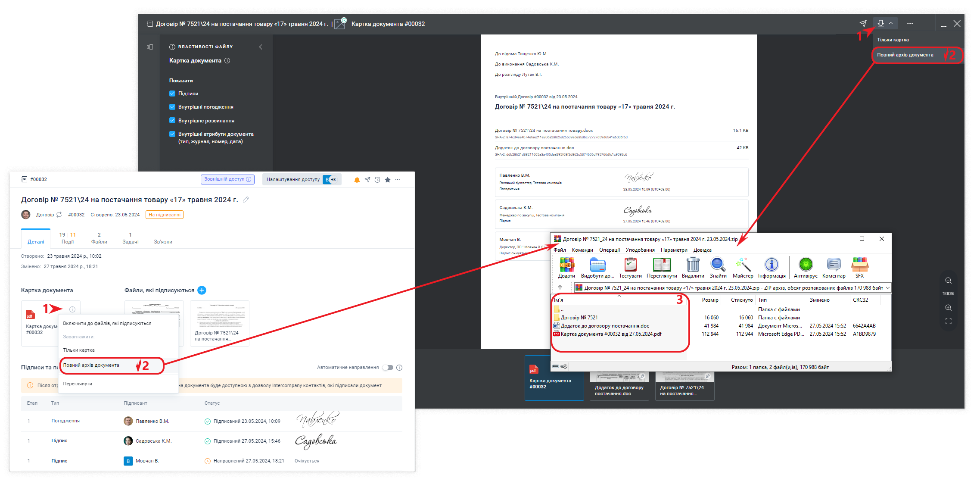Select Повний архів документа in the context menu

coord(91,365)
